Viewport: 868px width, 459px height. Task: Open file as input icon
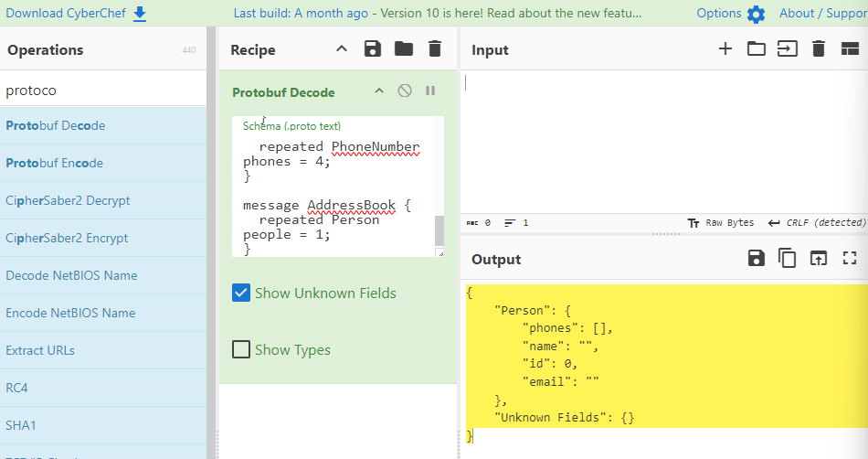pos(787,49)
